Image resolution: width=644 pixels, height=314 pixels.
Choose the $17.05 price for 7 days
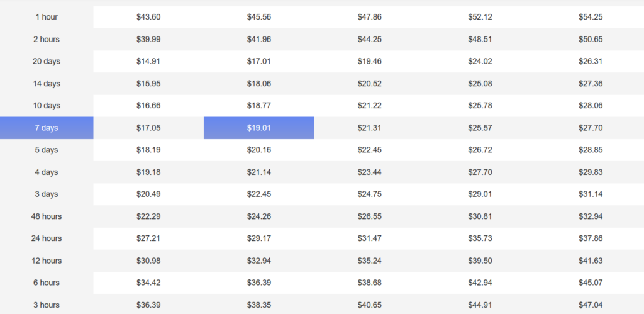click(148, 128)
